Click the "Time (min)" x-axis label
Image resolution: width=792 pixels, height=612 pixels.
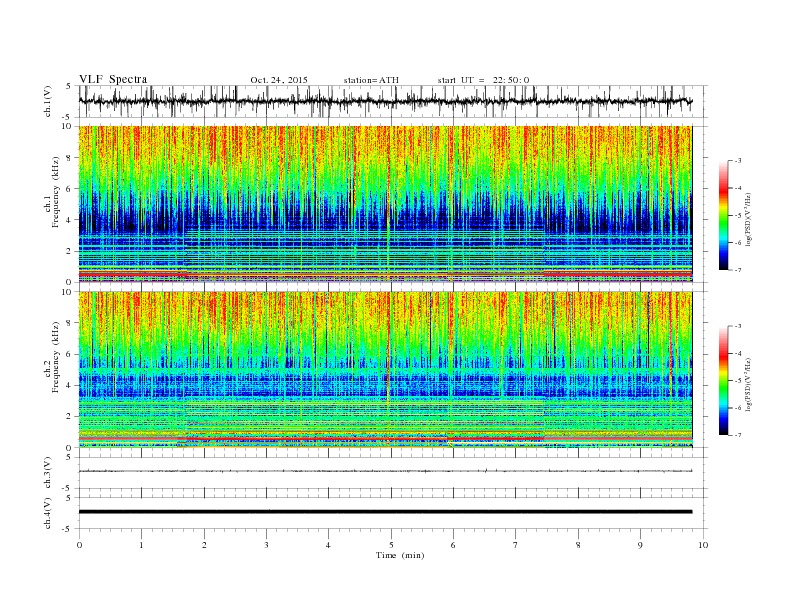pos(400,555)
